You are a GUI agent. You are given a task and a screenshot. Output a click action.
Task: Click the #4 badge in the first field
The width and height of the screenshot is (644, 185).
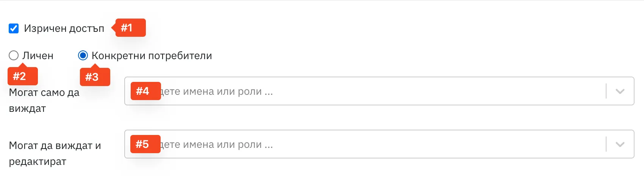[146, 91]
